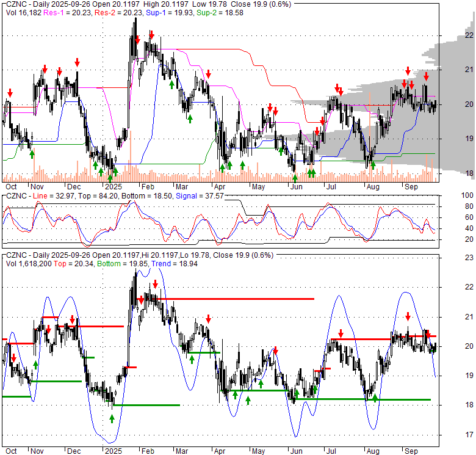
Task: Select the Mar label on bottom chart axis
Action: click(181, 451)
